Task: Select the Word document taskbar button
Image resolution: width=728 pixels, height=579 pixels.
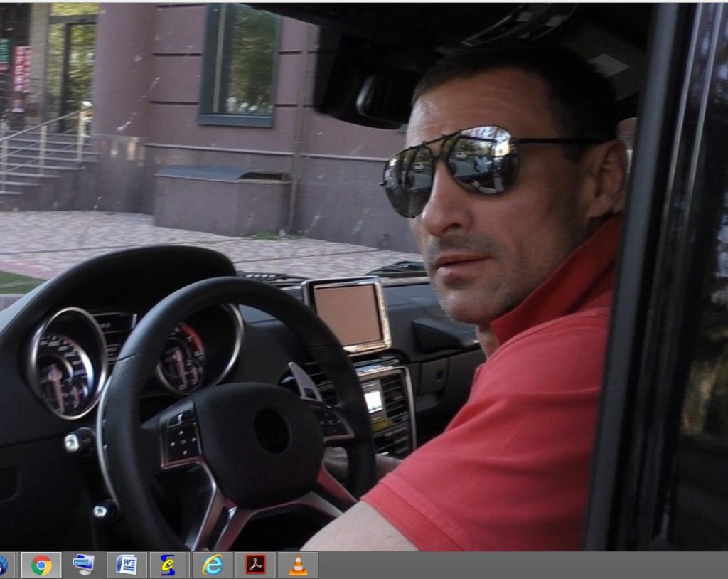Action: tap(127, 565)
